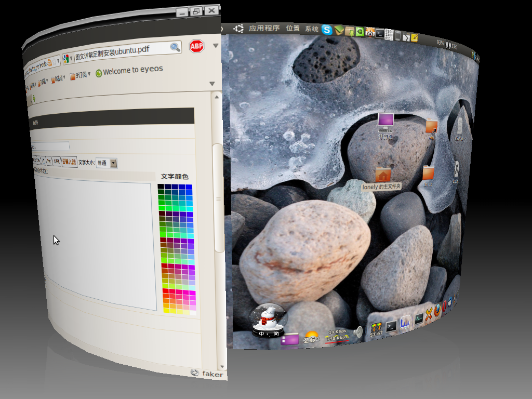This screenshot has width=532, height=399.
Task: Click the purple drawer icon near weather widget
Action: point(290,340)
